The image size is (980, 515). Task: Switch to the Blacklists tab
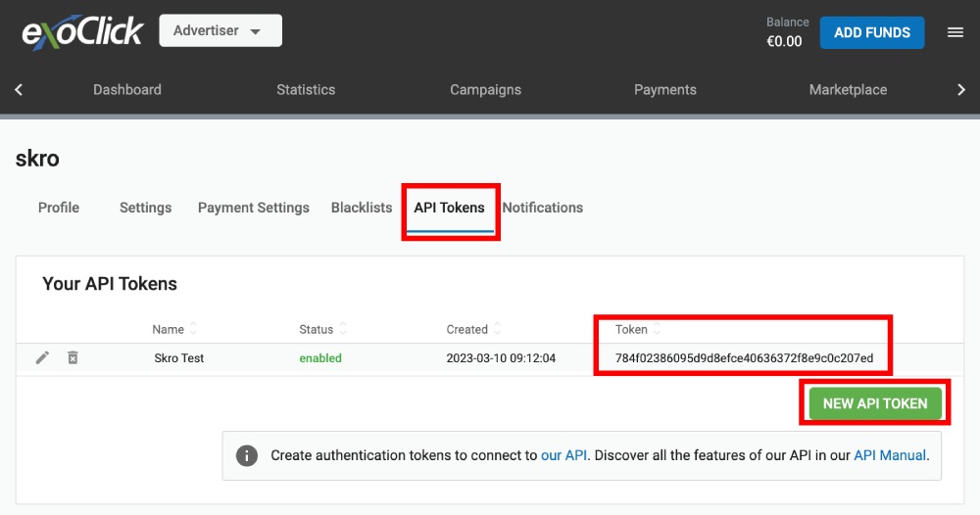[x=362, y=208]
